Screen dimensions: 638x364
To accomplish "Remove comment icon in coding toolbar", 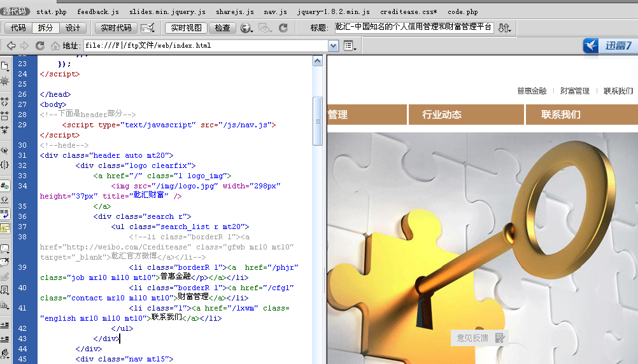I will click(5, 262).
